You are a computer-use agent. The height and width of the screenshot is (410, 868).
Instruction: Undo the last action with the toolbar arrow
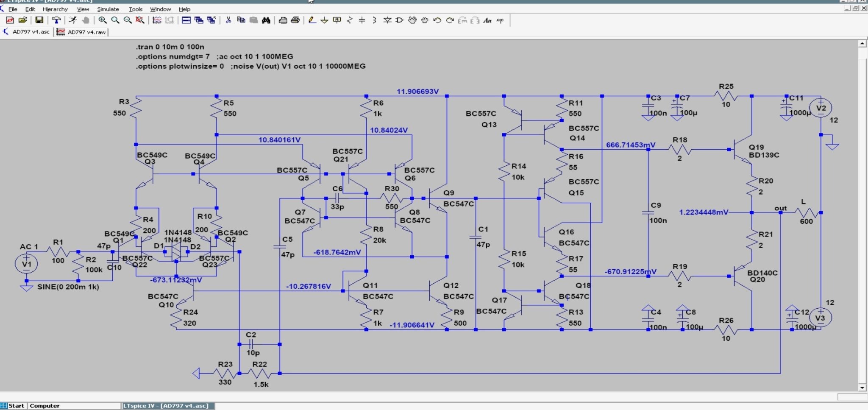click(437, 20)
